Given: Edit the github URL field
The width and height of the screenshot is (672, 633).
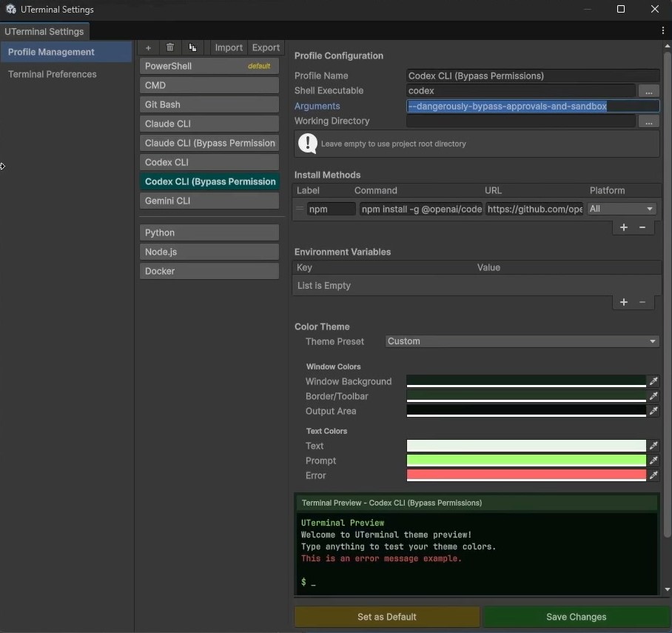Looking at the screenshot, I should 534,209.
